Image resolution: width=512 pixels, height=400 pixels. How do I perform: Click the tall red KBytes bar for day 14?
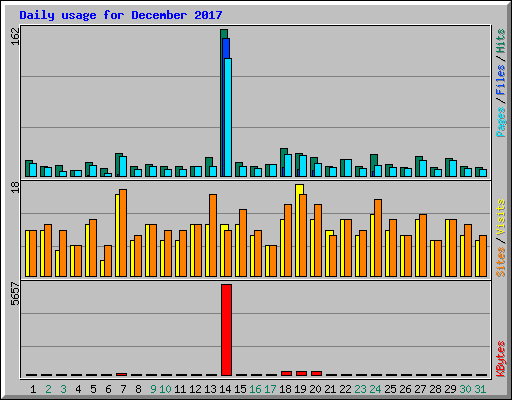(226, 330)
